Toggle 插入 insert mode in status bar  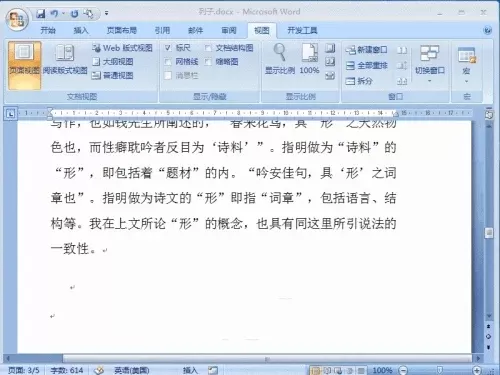[x=190, y=370]
